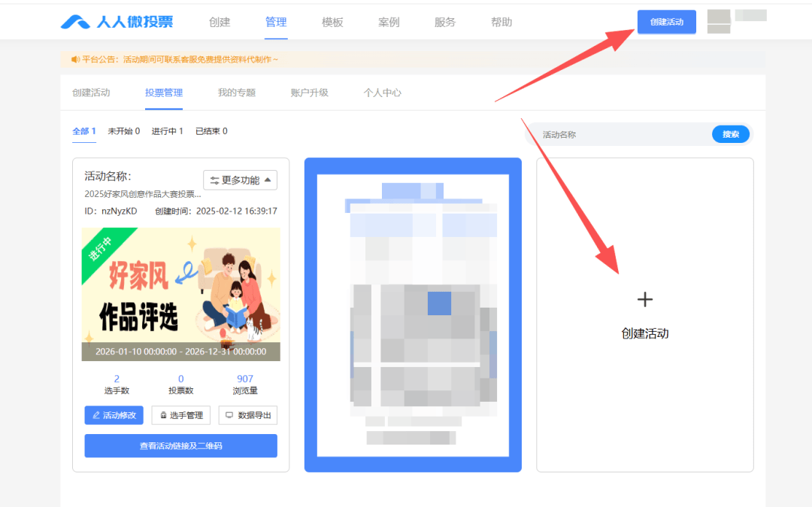Image resolution: width=812 pixels, height=507 pixels.
Task: Open the 模板 top navigation menu
Action: pos(332,23)
